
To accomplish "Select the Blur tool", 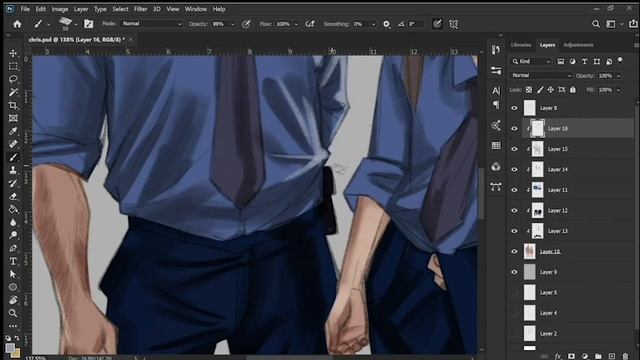I will [13, 222].
